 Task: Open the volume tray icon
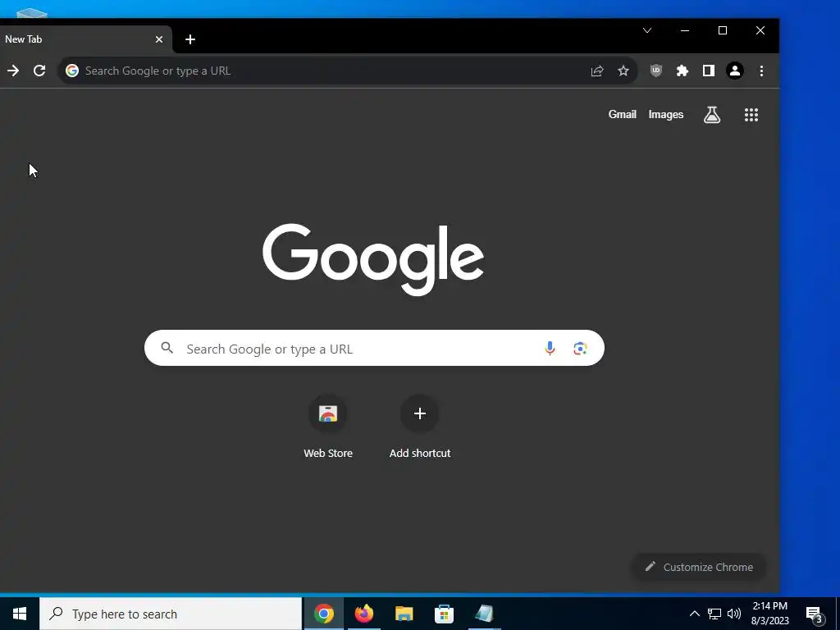coord(734,614)
